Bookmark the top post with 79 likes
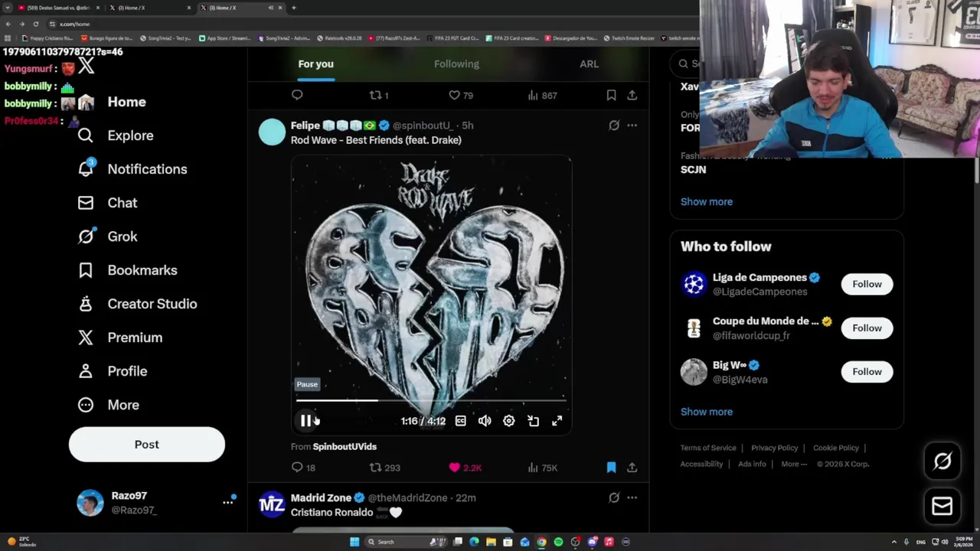The height and width of the screenshot is (551, 980). click(x=611, y=96)
